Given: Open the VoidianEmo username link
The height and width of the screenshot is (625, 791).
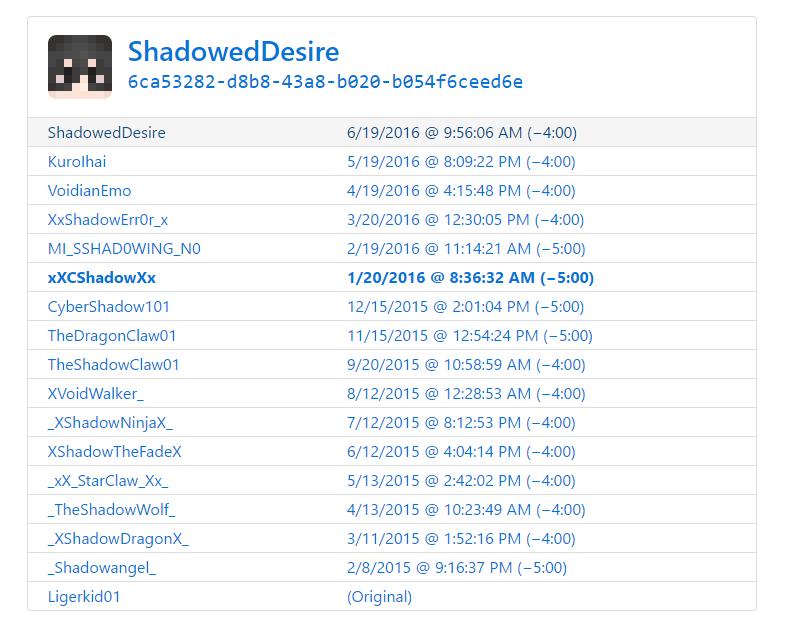Looking at the screenshot, I should [89, 191].
